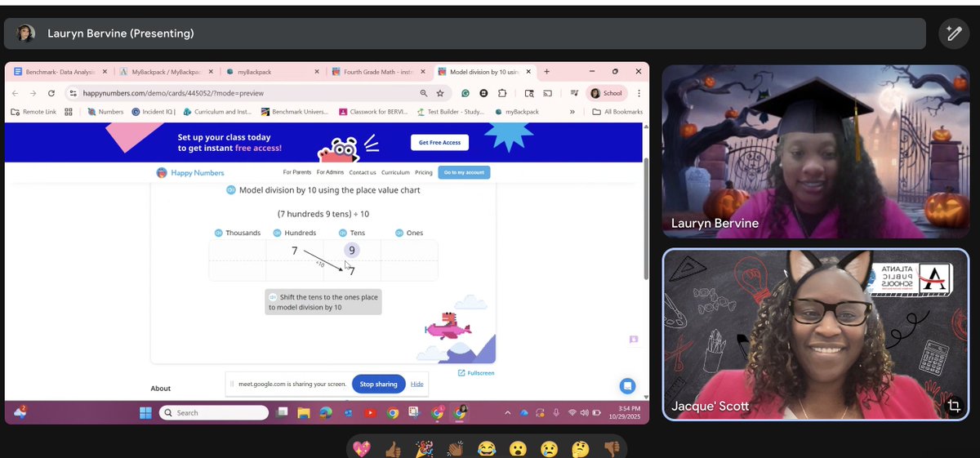Switch to Fourth Grade Math tab

pyautogui.click(x=378, y=72)
